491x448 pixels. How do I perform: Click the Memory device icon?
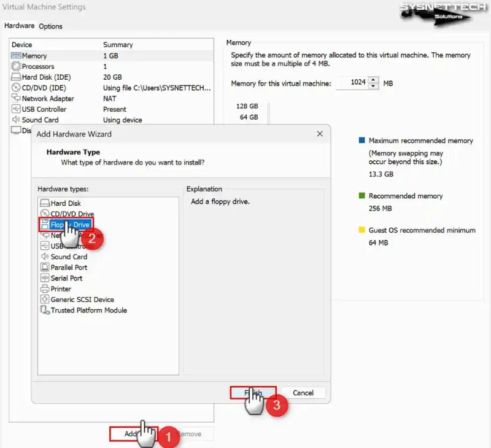[16, 56]
